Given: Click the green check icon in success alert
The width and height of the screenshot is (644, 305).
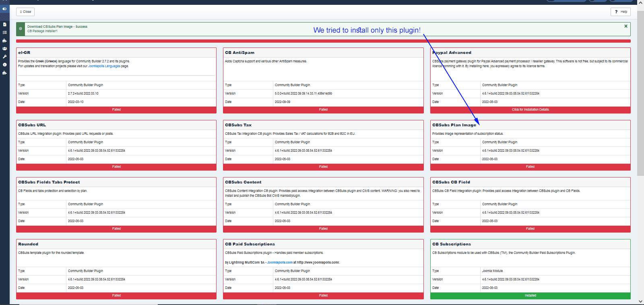Looking at the screenshot, I should (21, 29).
